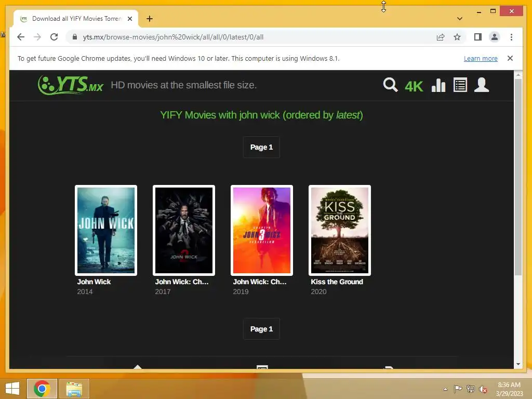Open Chrome side panel

[478, 37]
